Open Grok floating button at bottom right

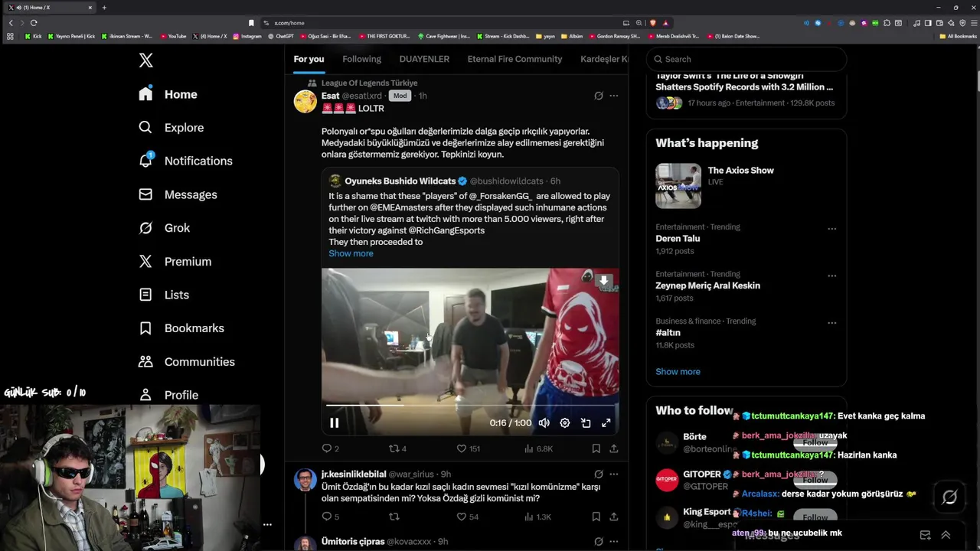[x=949, y=497]
